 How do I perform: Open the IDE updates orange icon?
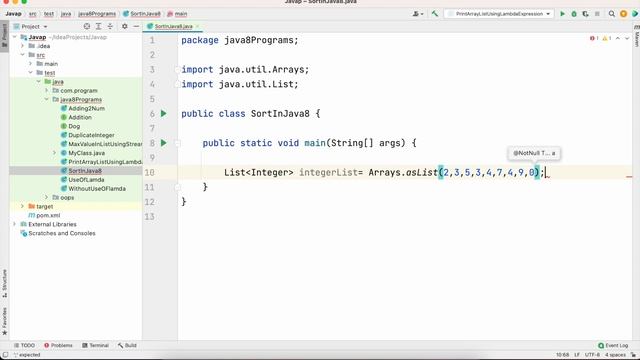[623, 14]
